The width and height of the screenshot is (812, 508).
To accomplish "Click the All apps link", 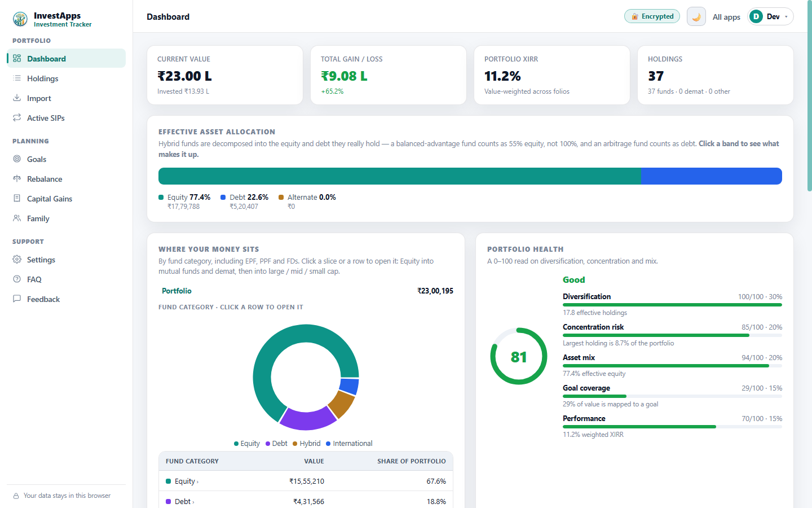I will point(726,17).
